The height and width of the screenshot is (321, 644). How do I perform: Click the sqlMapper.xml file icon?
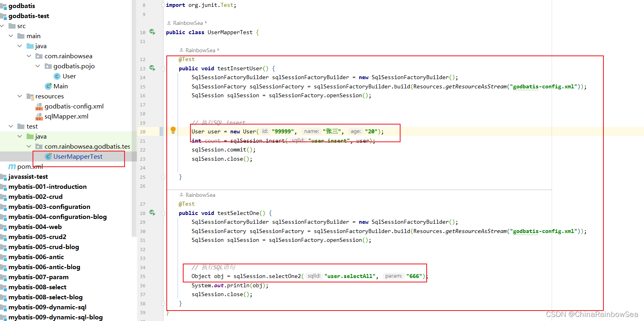point(39,117)
